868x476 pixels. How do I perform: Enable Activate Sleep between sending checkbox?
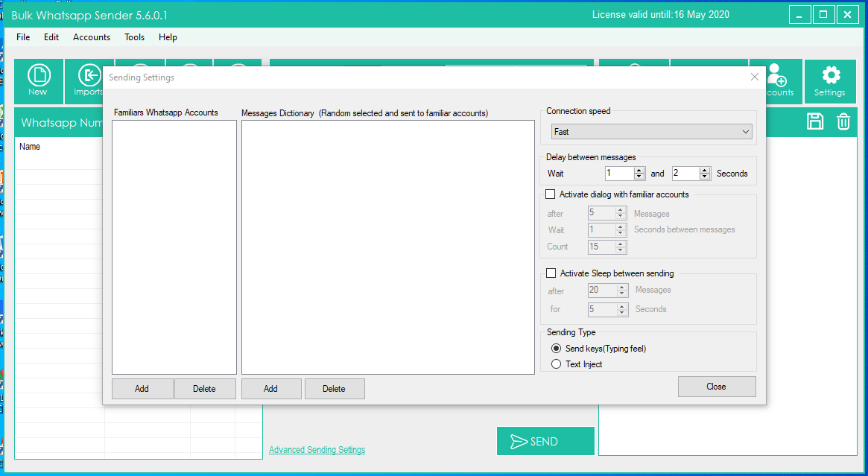551,273
